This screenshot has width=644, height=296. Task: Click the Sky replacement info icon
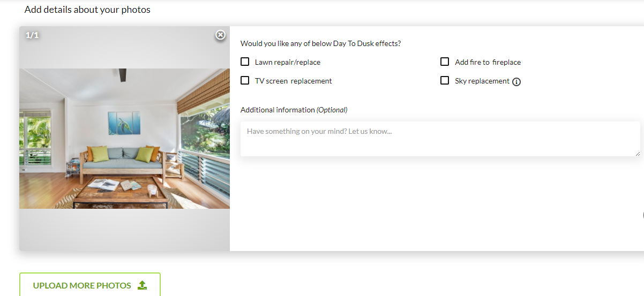(x=516, y=82)
